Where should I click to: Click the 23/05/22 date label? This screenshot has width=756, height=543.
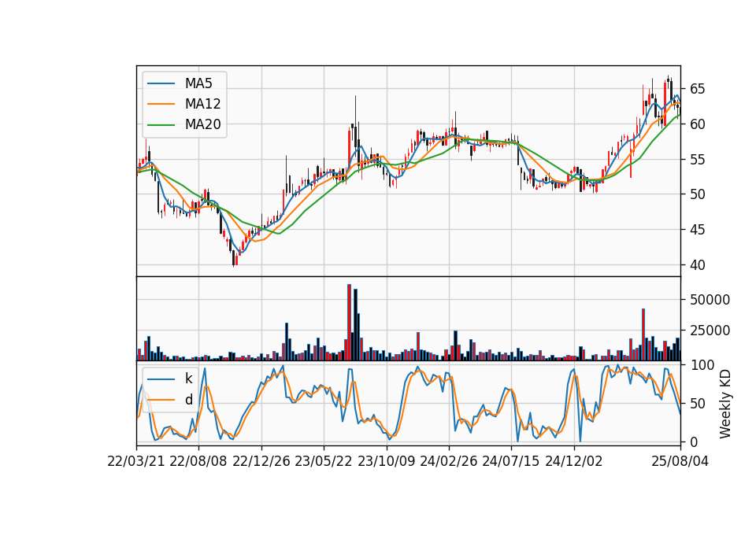coord(324,462)
